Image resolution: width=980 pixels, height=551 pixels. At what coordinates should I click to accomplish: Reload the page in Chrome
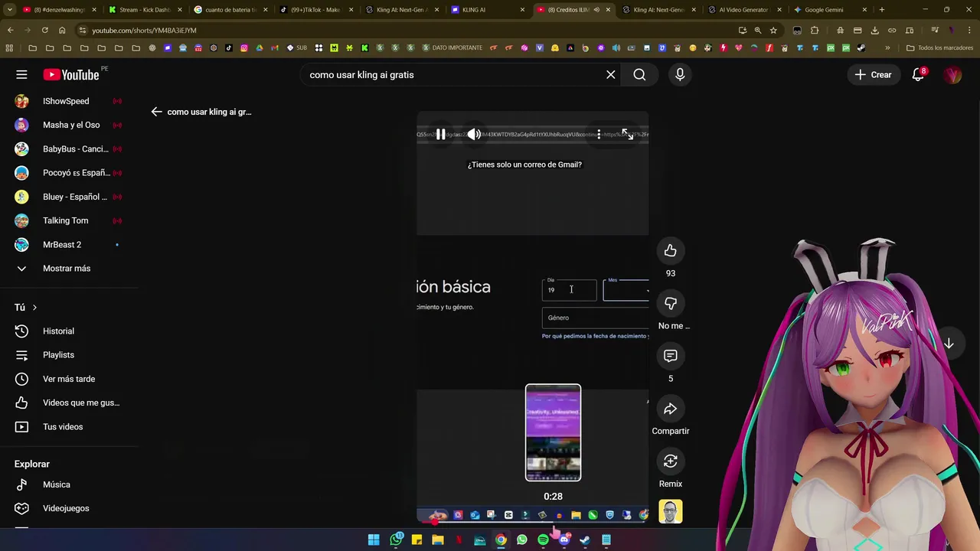click(44, 30)
